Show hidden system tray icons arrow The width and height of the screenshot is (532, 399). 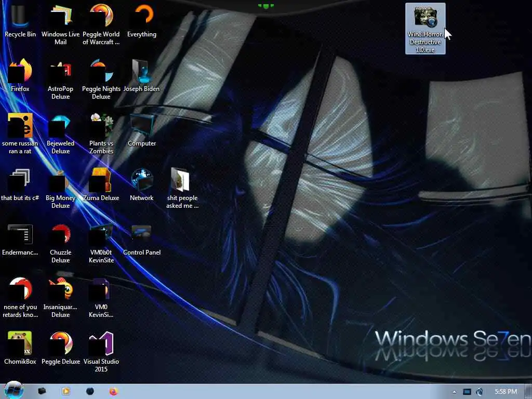(x=454, y=392)
